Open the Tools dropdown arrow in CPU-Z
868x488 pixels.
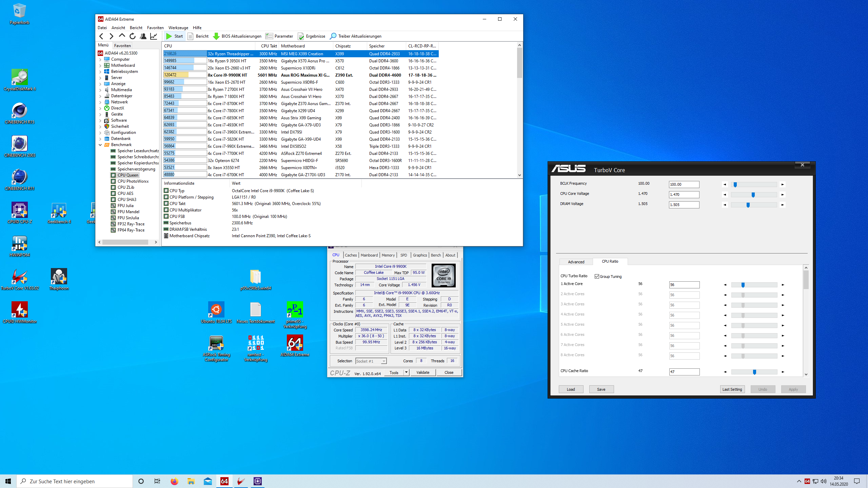click(x=406, y=372)
